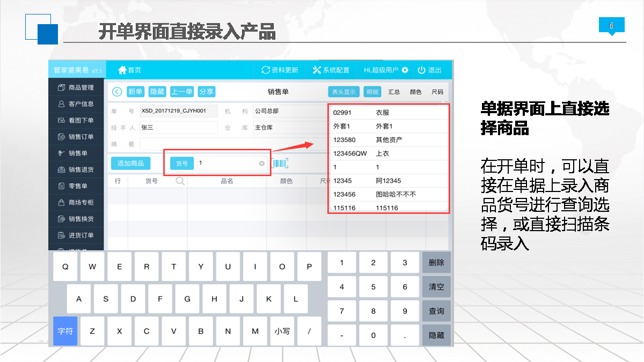Viewport: 644px width, 362px height.
Task: Click 资料更新 refresh icon
Action: pos(265,70)
